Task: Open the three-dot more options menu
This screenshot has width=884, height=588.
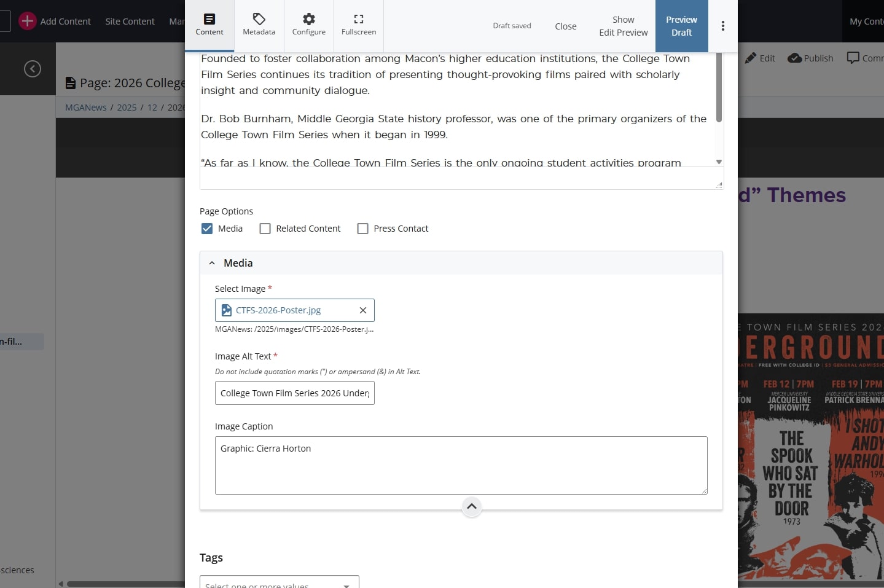Action: point(722,26)
